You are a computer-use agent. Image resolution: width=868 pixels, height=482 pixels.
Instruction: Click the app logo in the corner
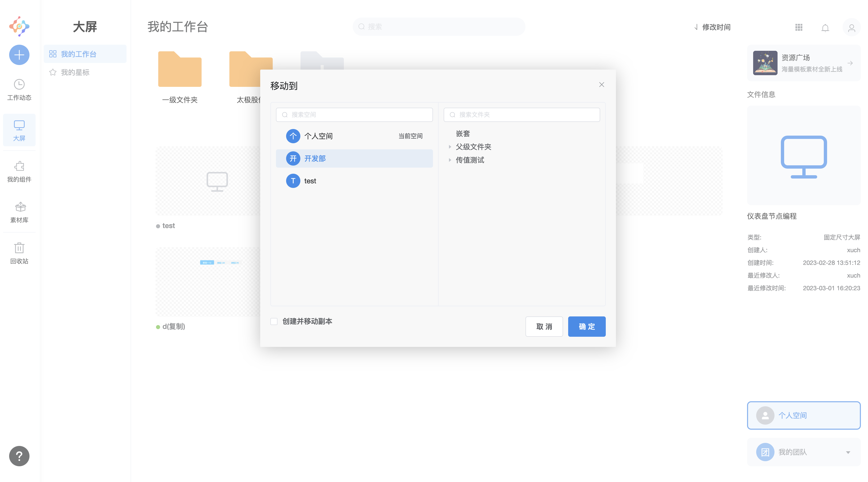19,26
